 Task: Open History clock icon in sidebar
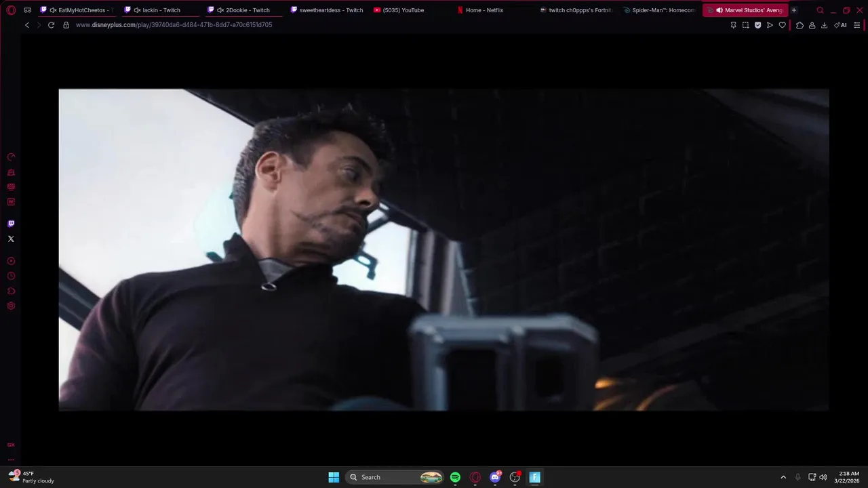pyautogui.click(x=11, y=276)
